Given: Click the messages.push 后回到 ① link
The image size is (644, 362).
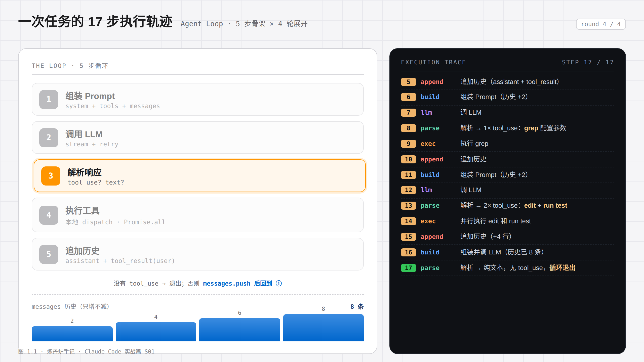Looking at the screenshot, I should 243,284.
